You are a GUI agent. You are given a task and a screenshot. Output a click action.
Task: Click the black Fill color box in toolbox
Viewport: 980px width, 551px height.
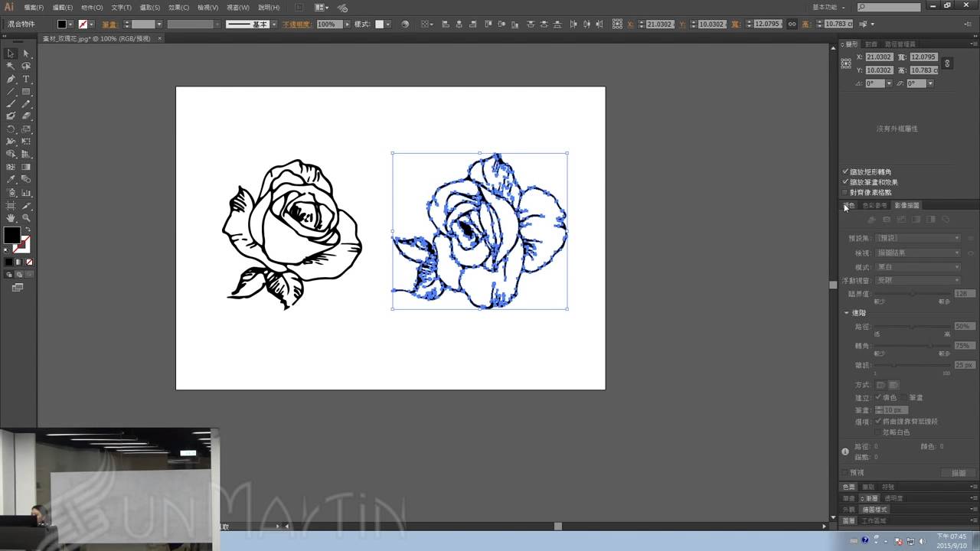(11, 235)
